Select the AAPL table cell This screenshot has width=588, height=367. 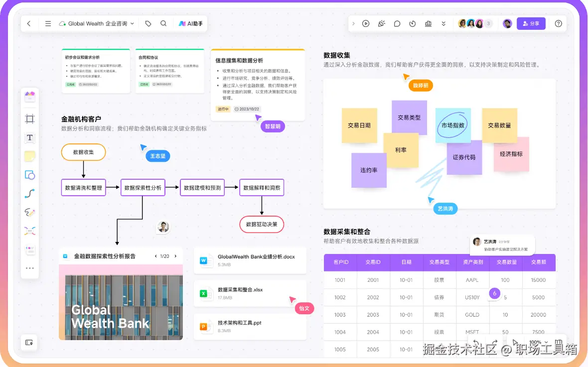pyautogui.click(x=472, y=280)
